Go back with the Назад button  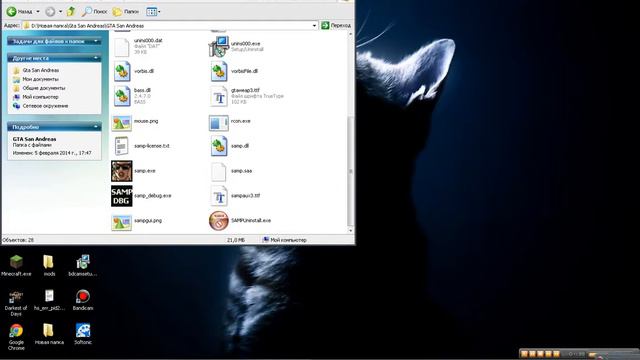click(x=20, y=11)
